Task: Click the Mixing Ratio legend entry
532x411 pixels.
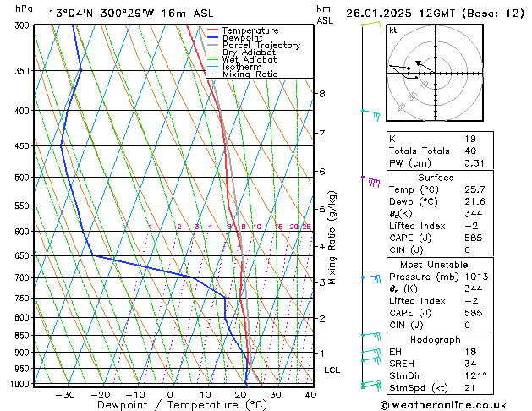Action: [250, 74]
